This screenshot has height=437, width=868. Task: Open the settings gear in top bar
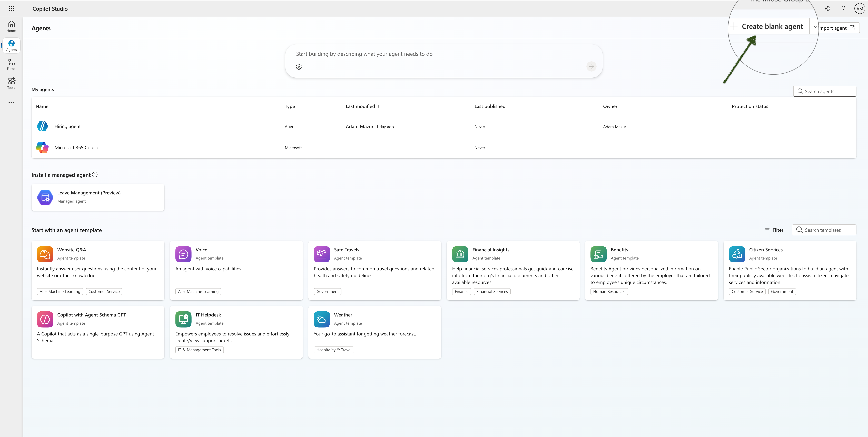click(827, 9)
